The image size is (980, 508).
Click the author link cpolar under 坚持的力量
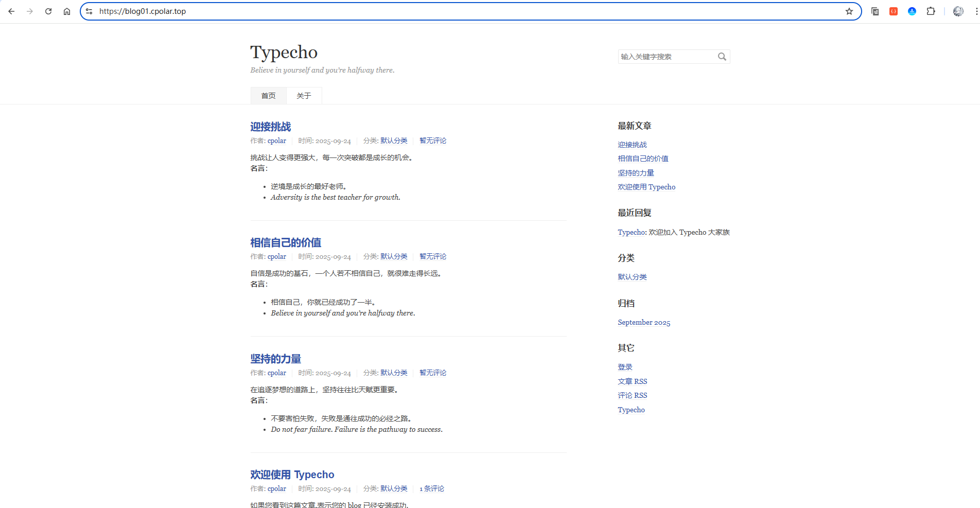276,373
